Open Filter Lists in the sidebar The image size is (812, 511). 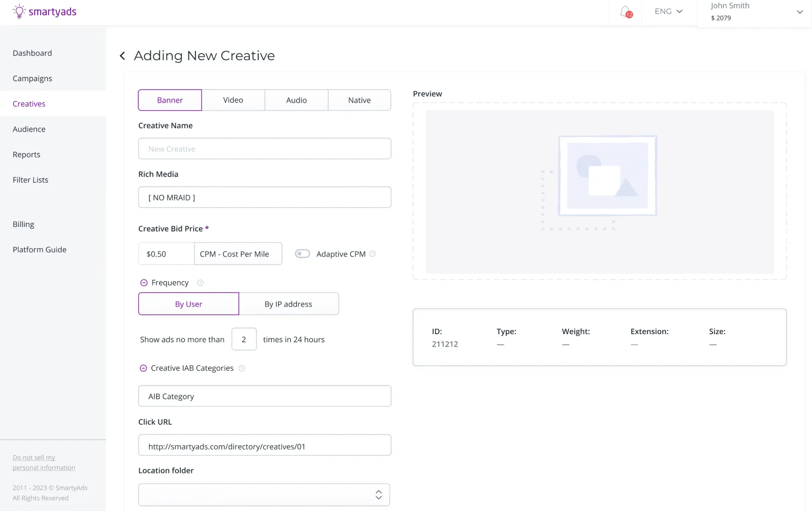tap(31, 180)
